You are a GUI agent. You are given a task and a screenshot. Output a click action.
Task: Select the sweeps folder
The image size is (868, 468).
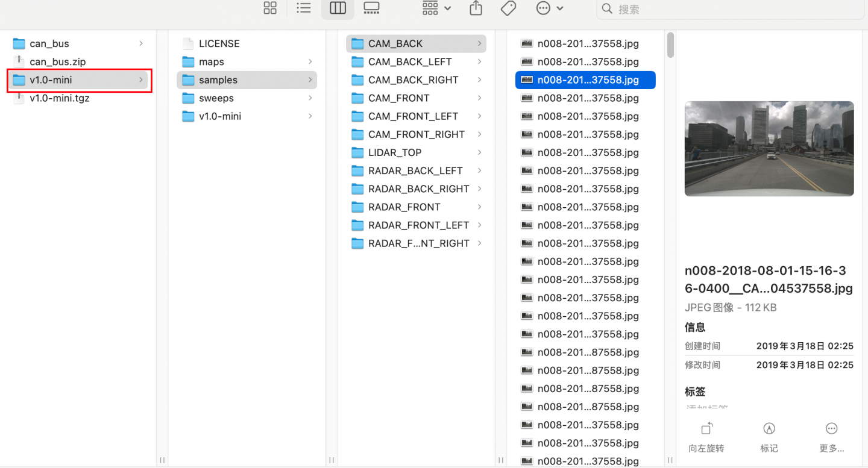[x=216, y=98]
